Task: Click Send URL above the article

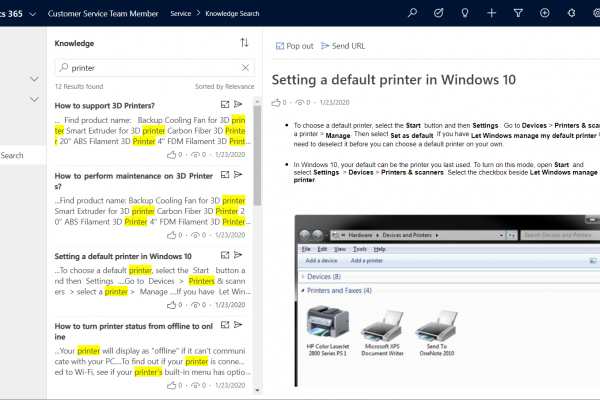Action: pyautogui.click(x=343, y=46)
